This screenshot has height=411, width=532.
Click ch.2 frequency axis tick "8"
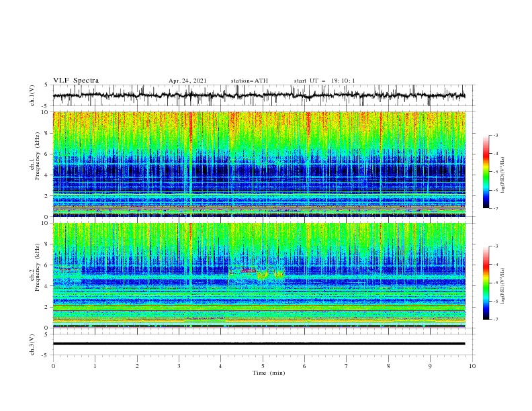tap(47, 244)
